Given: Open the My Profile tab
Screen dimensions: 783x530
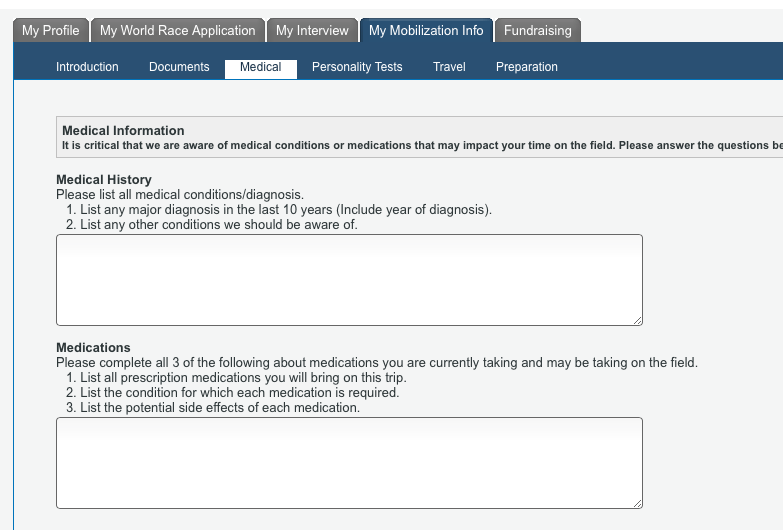Looking at the screenshot, I should point(51,31).
